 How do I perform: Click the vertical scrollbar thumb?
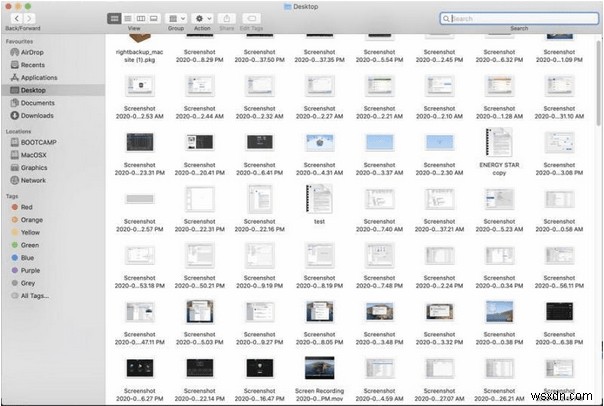point(598,82)
